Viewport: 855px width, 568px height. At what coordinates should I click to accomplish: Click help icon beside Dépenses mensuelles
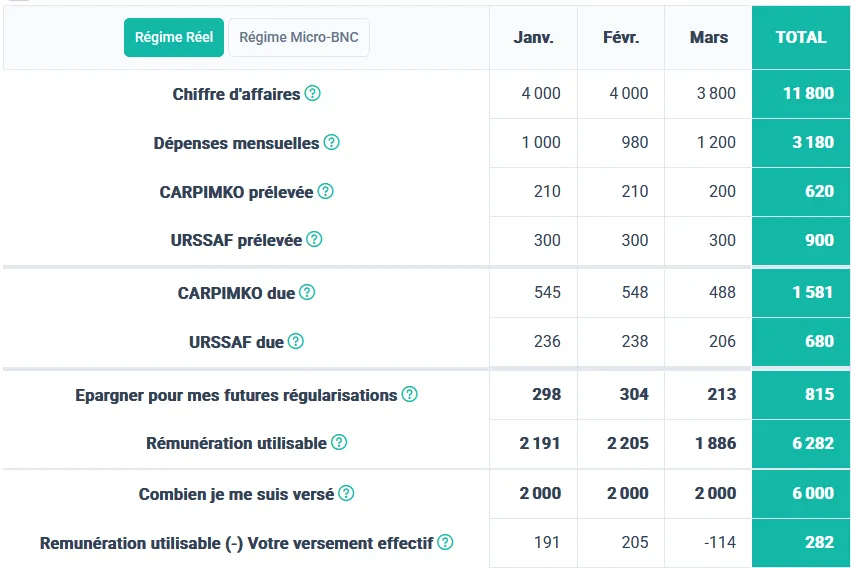pos(332,143)
